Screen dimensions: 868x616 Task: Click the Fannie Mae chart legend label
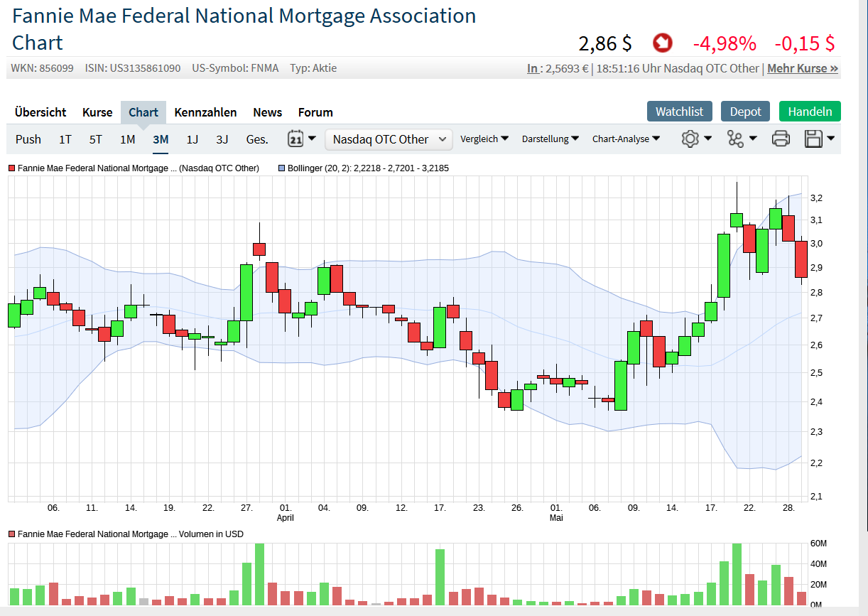(x=139, y=168)
